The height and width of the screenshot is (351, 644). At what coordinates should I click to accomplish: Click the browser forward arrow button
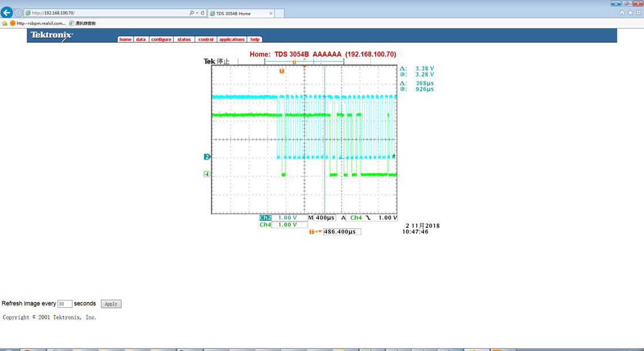click(x=18, y=13)
